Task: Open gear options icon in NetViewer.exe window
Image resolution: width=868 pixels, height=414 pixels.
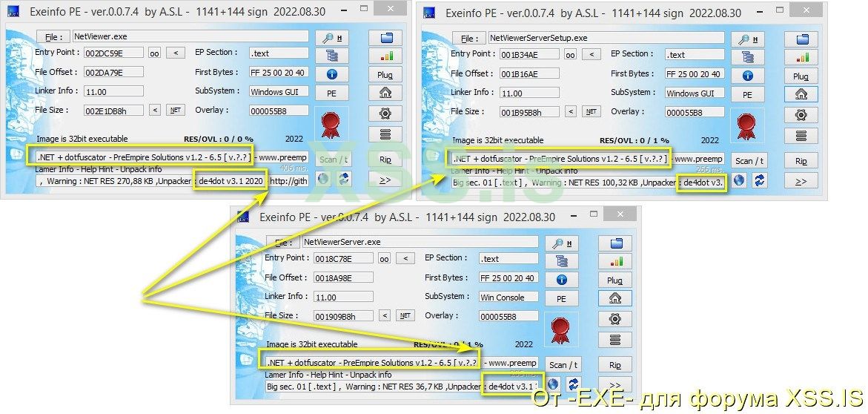Action: tap(386, 114)
